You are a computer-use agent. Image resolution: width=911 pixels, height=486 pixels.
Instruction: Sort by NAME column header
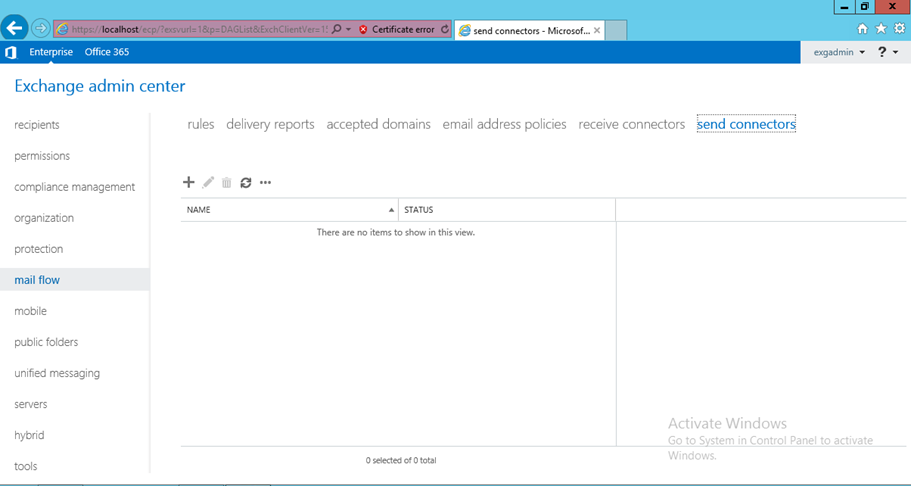click(289, 210)
